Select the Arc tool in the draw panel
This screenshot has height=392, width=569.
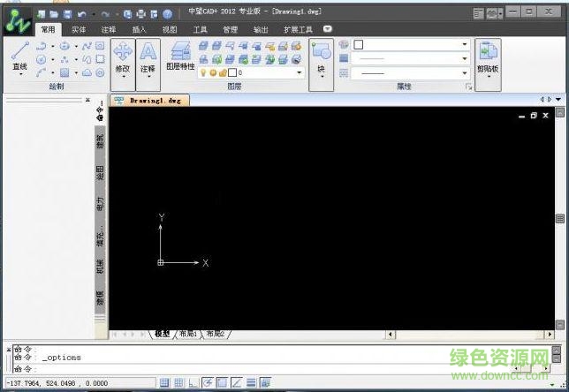pyautogui.click(x=41, y=73)
